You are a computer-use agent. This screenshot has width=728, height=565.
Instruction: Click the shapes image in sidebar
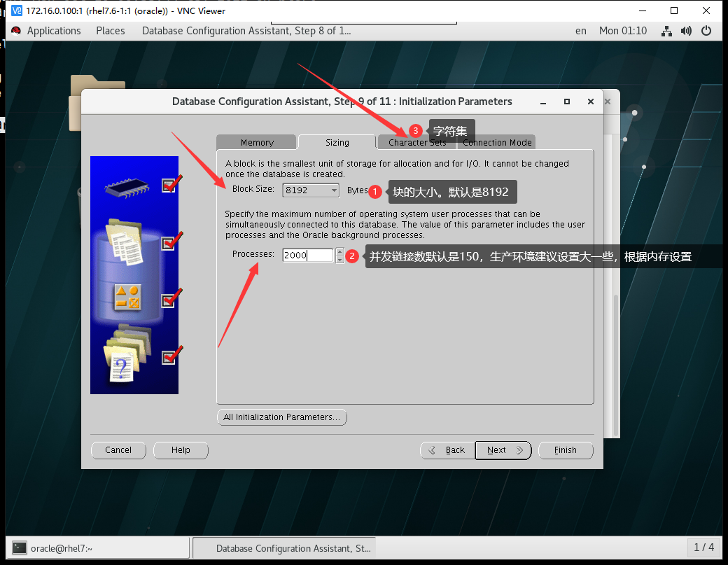click(127, 297)
